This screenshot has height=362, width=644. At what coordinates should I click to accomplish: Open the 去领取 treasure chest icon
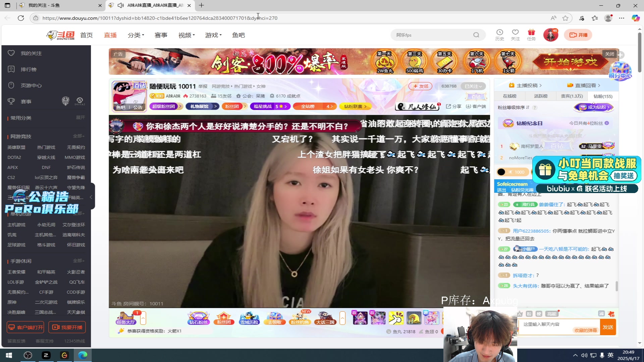tap(274, 318)
